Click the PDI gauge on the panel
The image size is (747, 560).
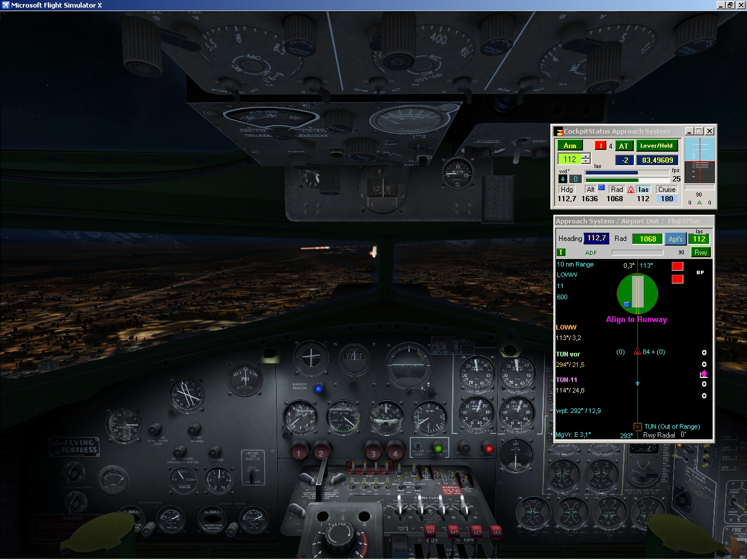click(x=245, y=379)
